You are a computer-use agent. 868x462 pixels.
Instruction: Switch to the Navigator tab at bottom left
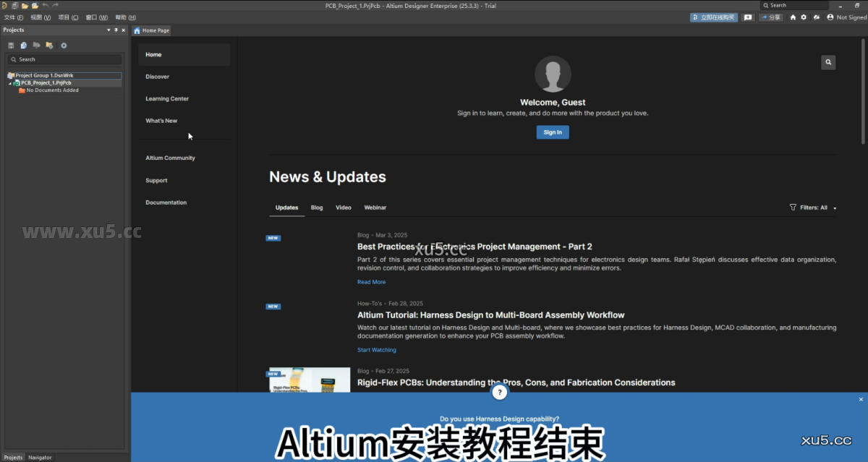40,457
